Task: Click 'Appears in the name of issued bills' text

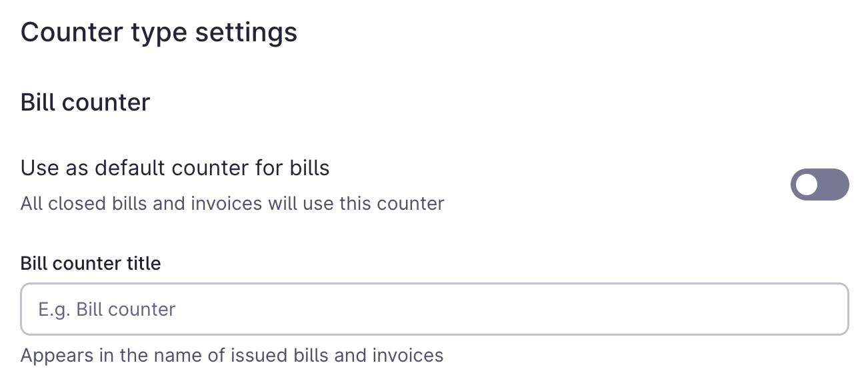Action: (x=232, y=355)
